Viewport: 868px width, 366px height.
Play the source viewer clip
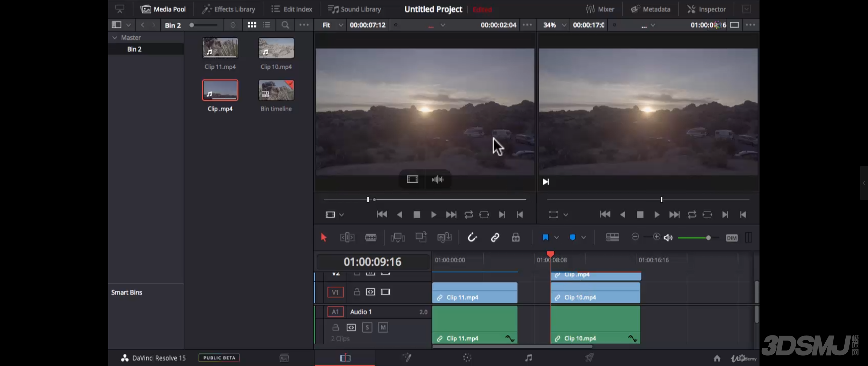point(433,215)
